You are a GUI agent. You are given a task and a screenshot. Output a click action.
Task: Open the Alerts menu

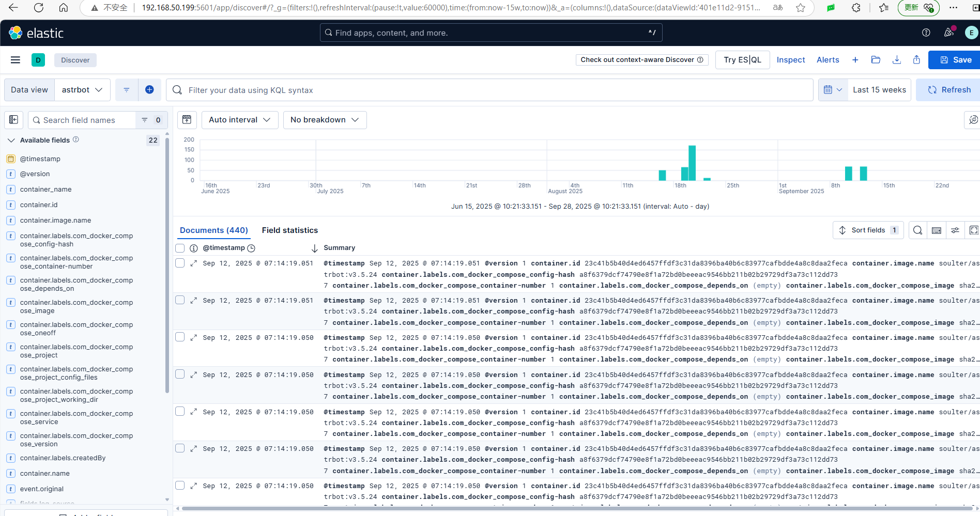pos(828,60)
